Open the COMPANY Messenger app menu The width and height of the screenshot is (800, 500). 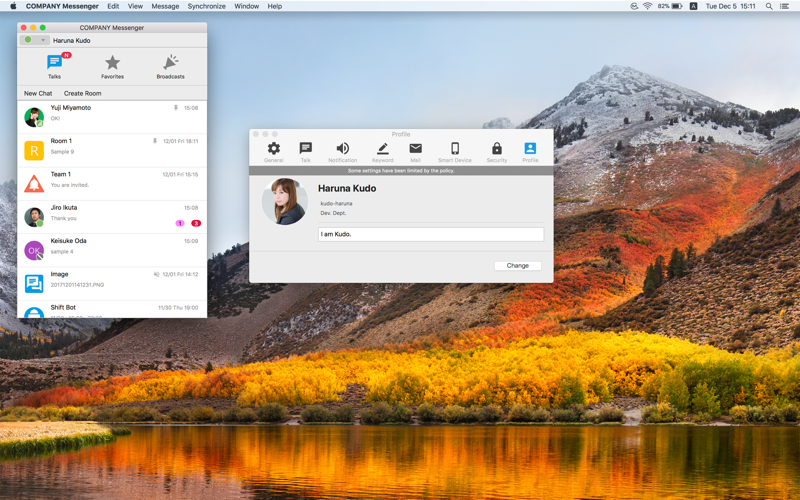[62, 6]
